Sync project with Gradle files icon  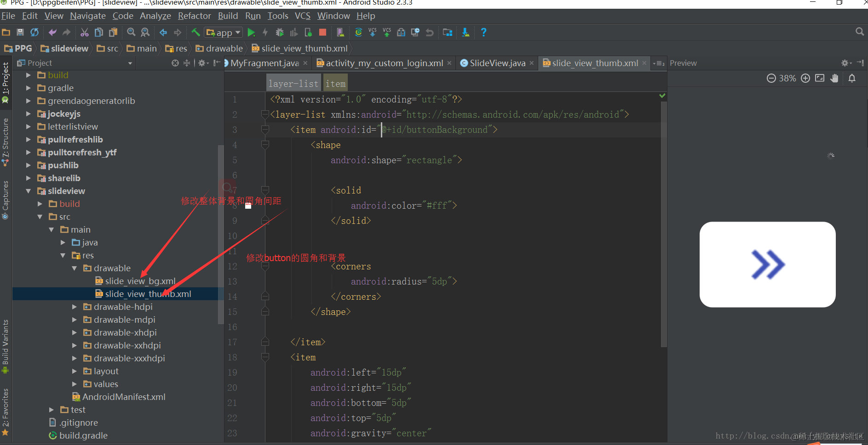click(358, 32)
